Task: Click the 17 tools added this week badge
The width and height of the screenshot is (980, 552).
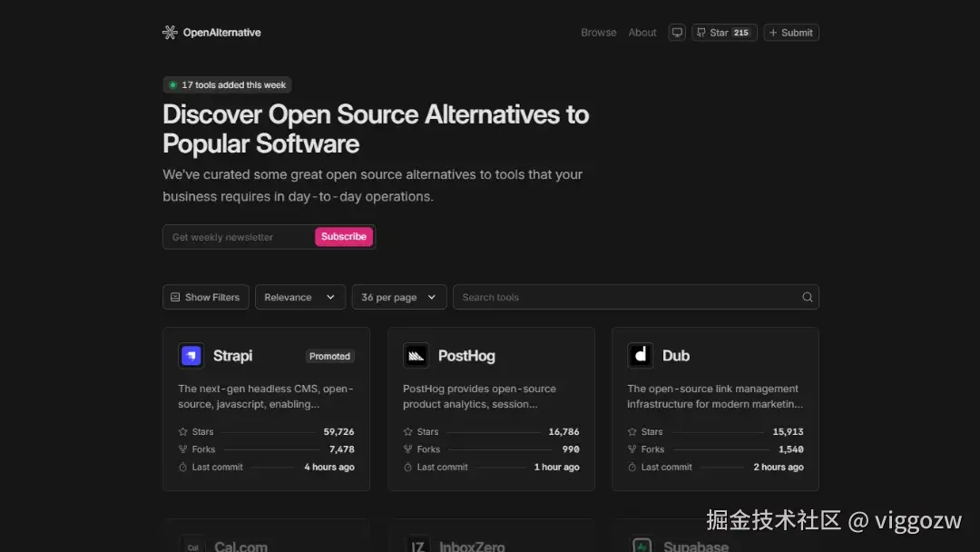Action: click(227, 85)
